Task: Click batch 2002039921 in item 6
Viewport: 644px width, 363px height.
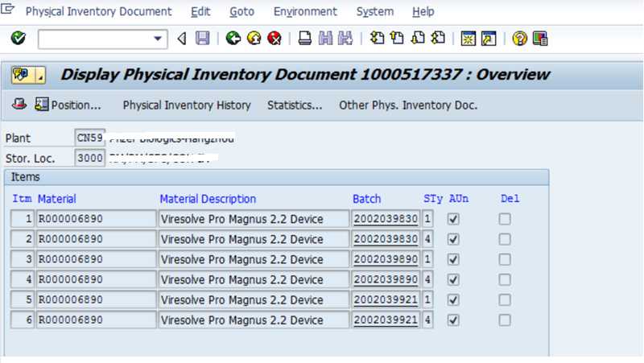Action: point(386,320)
